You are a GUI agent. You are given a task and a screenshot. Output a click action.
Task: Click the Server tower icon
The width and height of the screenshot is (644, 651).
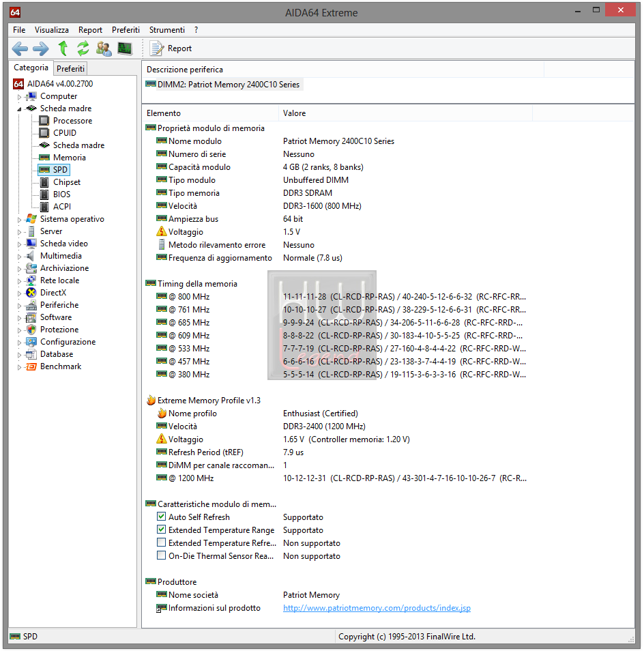(x=31, y=231)
